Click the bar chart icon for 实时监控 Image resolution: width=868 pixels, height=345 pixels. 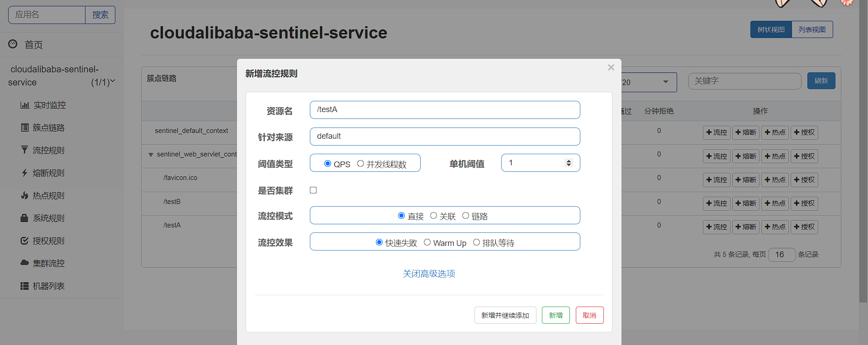click(24, 105)
